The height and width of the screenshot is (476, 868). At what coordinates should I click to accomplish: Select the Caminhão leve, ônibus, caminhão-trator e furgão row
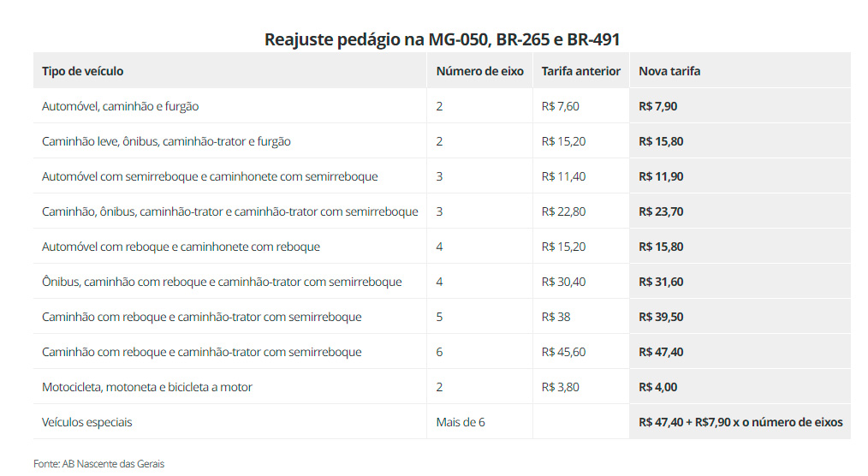click(x=442, y=141)
